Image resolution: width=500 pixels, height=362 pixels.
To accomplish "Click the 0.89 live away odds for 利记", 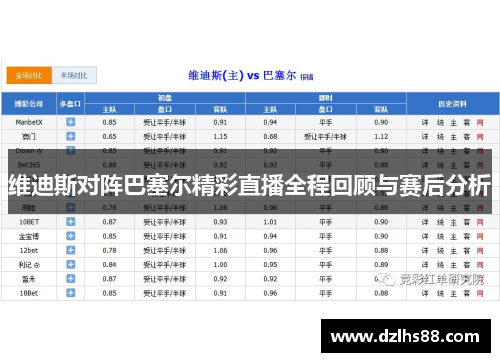I will [x=381, y=265].
